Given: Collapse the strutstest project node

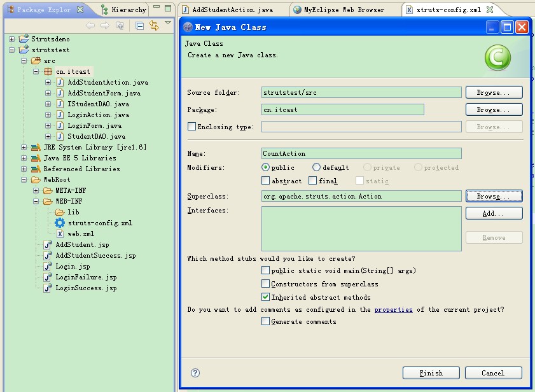Looking at the screenshot, I should 11,50.
